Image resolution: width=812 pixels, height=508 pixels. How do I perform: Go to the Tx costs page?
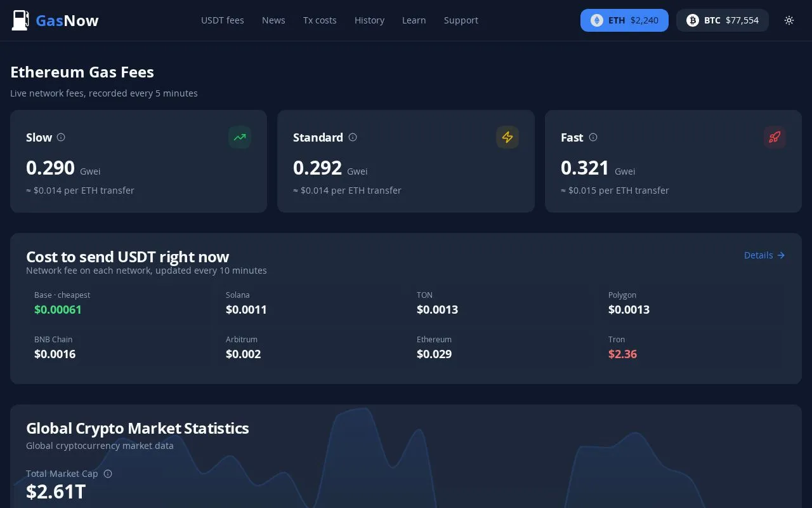(320, 20)
